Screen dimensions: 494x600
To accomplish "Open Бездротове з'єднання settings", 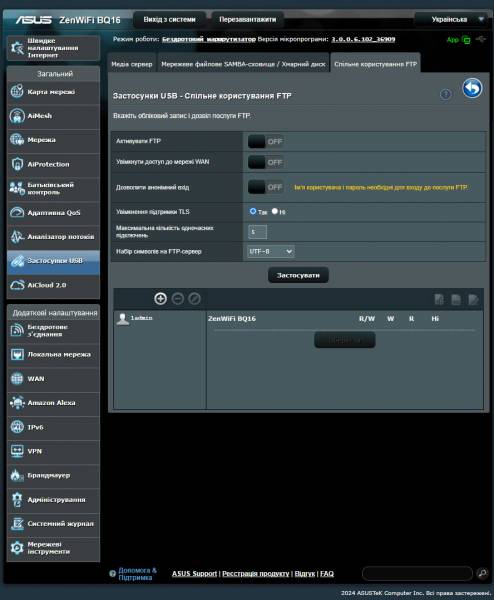I will (53, 331).
